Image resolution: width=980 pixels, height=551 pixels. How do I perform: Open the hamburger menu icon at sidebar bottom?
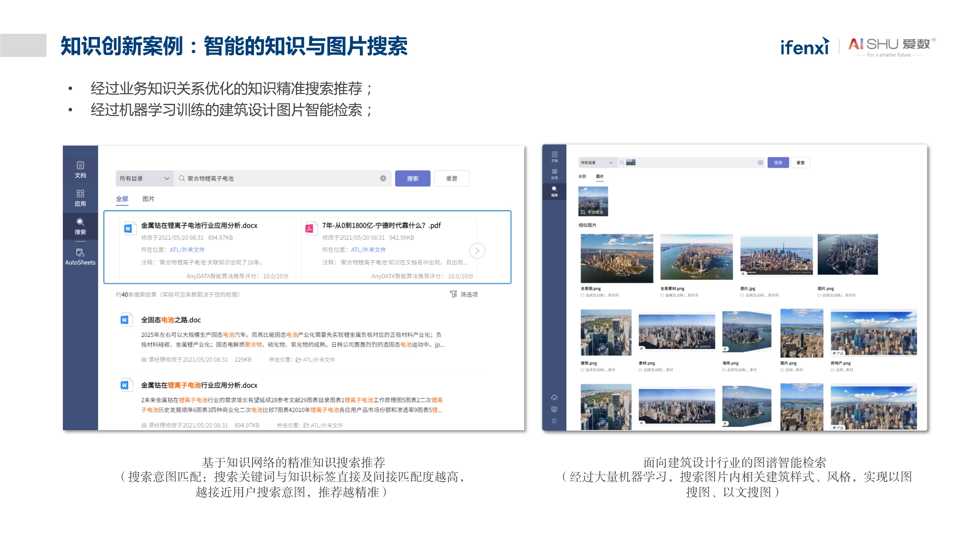554,421
